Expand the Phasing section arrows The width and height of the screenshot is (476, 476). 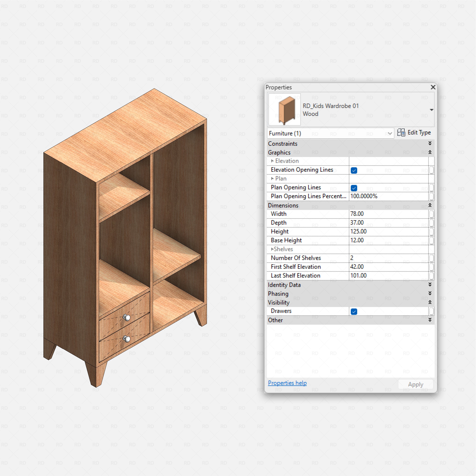[x=430, y=293]
